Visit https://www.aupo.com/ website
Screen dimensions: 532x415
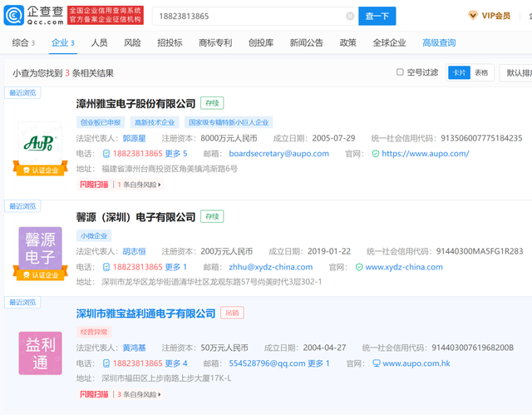pos(426,154)
